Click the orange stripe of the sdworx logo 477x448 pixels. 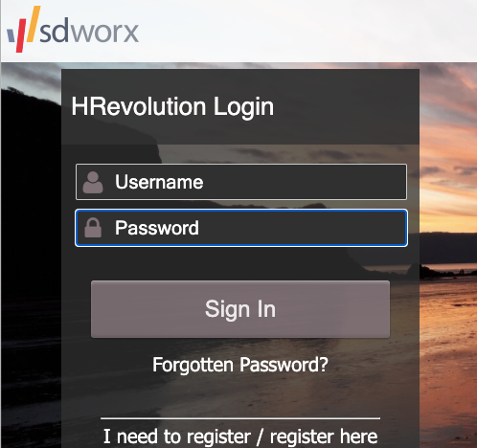click(34, 24)
